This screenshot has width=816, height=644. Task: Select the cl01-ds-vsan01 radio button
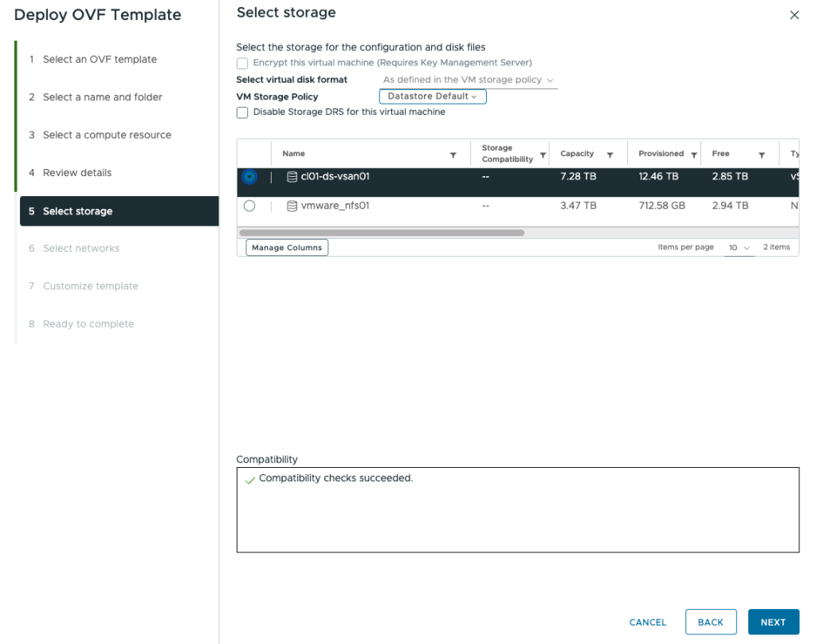coord(249,177)
